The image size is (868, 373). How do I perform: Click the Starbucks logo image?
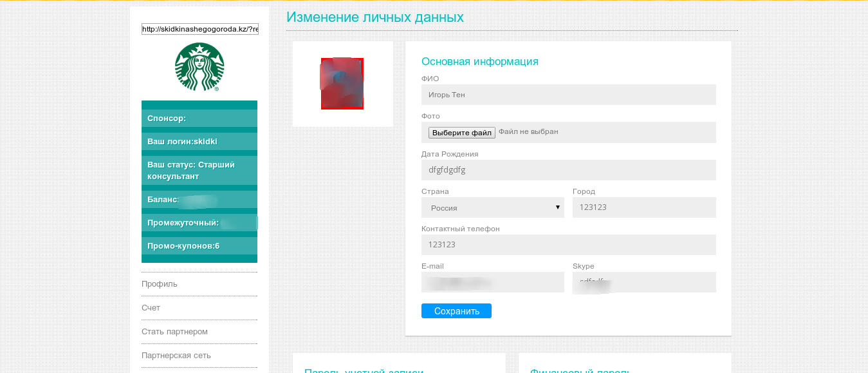pyautogui.click(x=199, y=67)
